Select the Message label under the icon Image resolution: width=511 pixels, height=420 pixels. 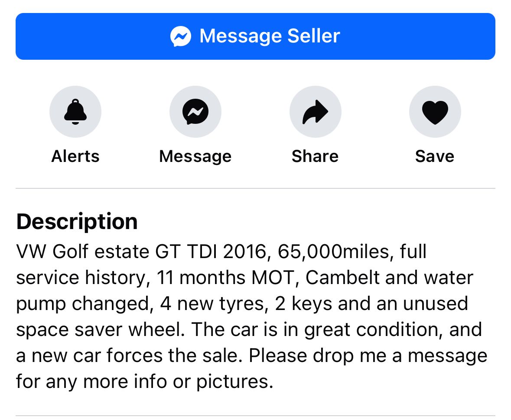pos(195,157)
